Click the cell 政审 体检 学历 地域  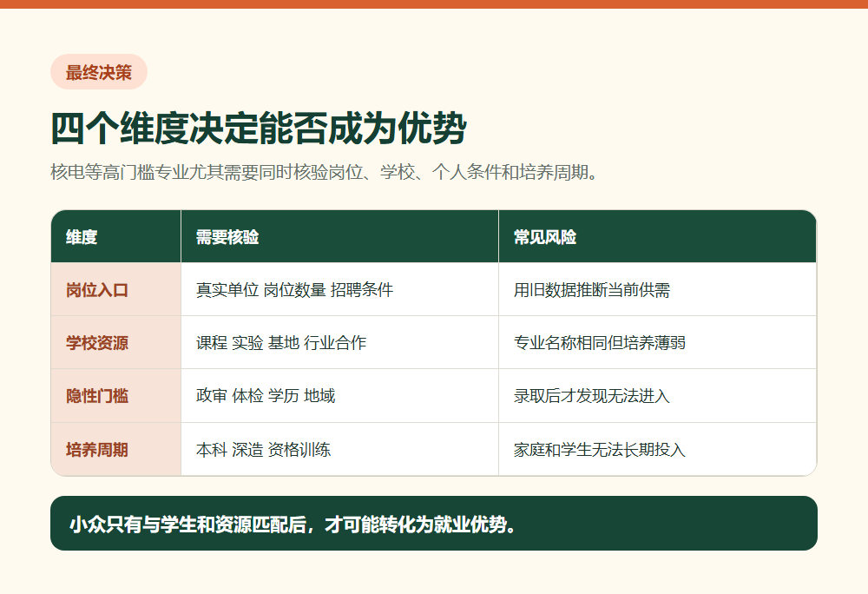click(x=339, y=396)
